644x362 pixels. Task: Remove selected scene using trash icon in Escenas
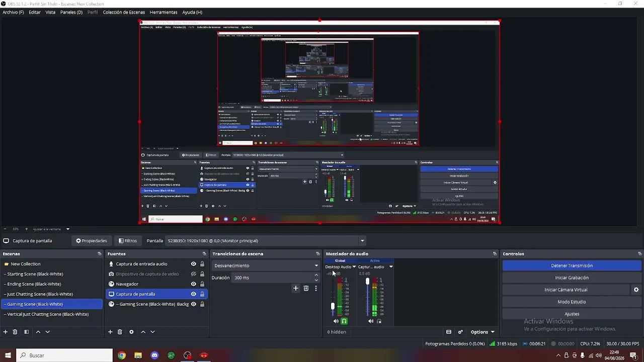pos(15,332)
